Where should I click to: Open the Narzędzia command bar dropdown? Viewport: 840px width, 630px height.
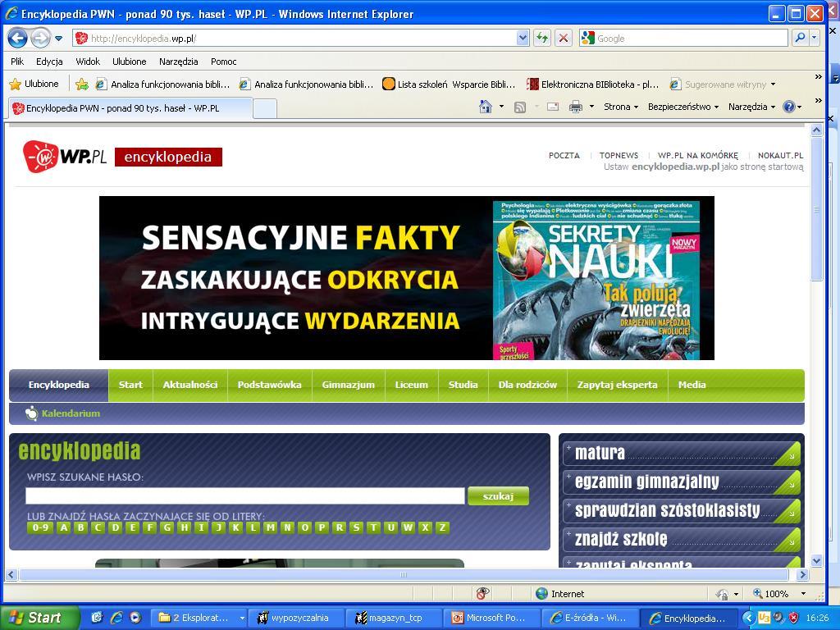[751, 107]
